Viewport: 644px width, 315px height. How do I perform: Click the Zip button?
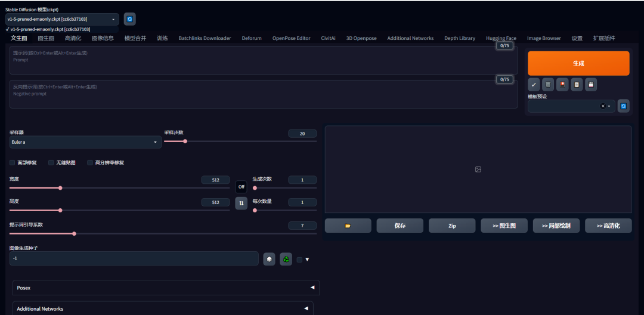click(452, 226)
